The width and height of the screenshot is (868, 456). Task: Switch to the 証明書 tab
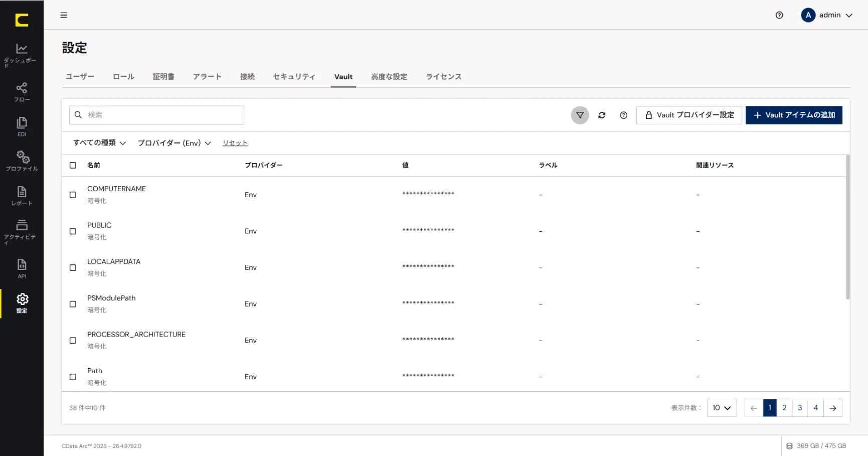point(163,77)
